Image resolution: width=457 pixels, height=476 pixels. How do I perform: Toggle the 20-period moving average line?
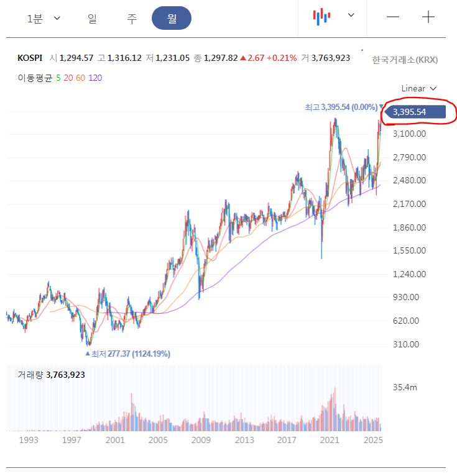tap(68, 78)
